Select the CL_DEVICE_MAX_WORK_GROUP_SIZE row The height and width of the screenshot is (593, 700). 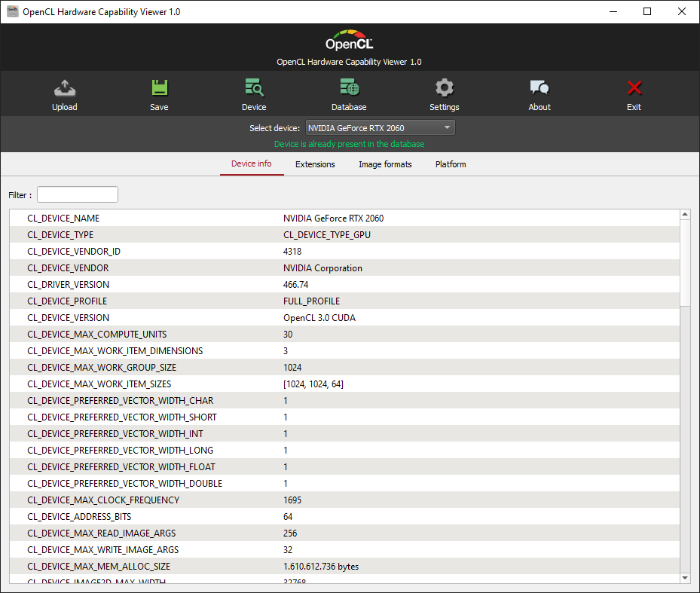click(344, 368)
